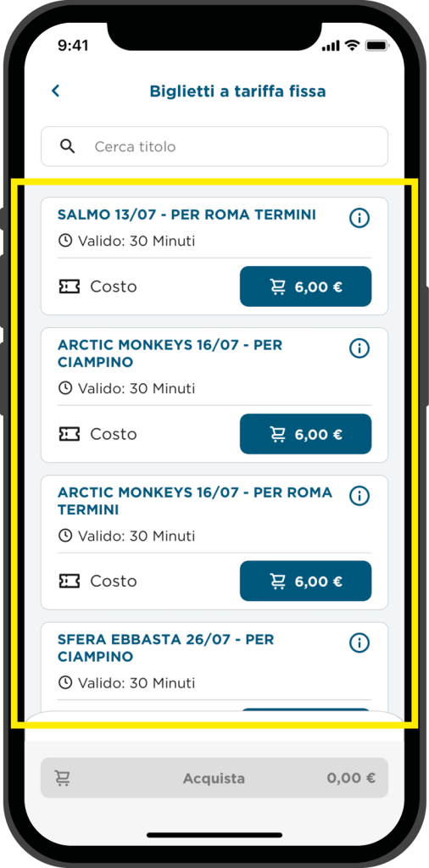Open info for Arctic Monkeys Roma Termini ticket
429x868 pixels.
point(359,495)
